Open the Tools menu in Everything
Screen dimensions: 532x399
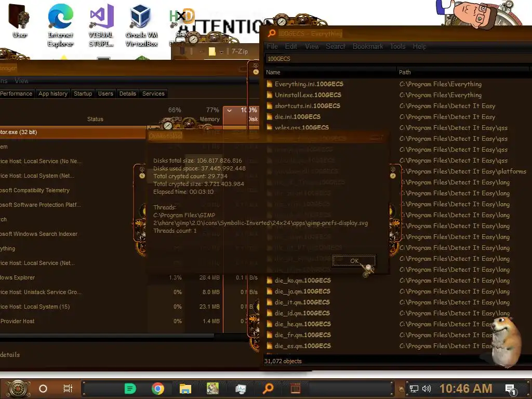pos(397,46)
